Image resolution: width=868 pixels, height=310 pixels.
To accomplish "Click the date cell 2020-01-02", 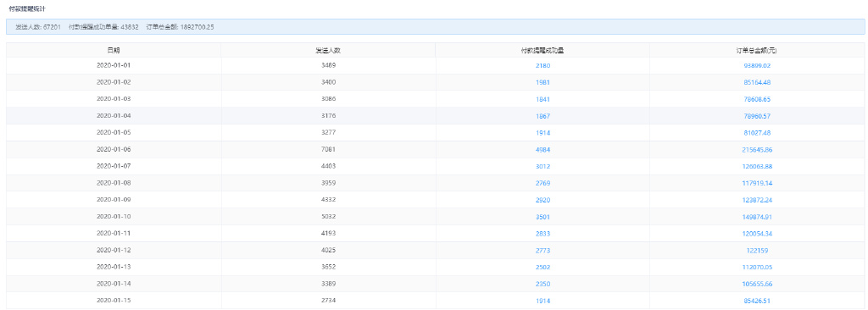I will click(x=114, y=82).
